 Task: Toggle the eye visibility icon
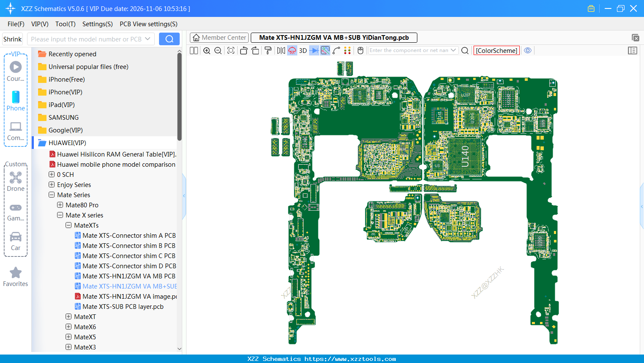pyautogui.click(x=528, y=50)
